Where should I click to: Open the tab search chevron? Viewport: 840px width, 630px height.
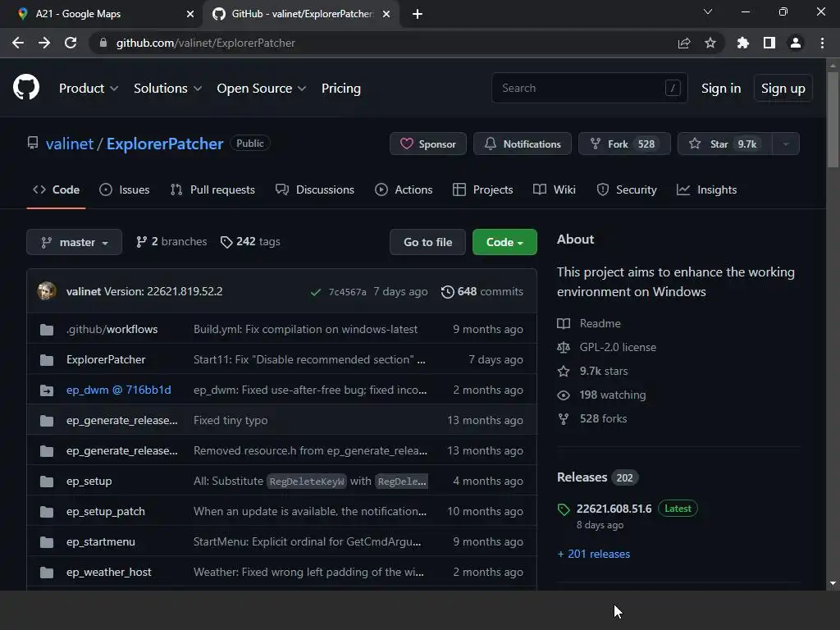coord(707,11)
